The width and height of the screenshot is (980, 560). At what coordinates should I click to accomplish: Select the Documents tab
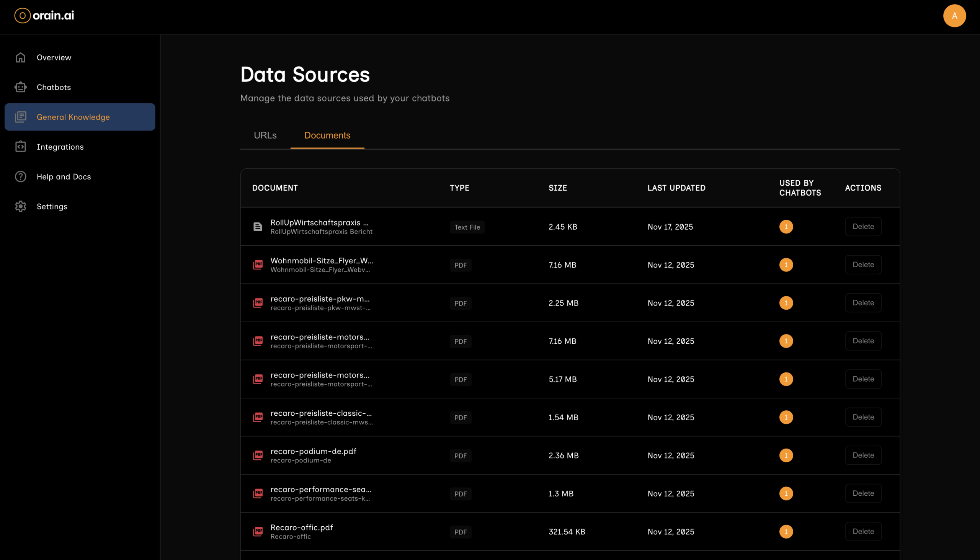327,136
